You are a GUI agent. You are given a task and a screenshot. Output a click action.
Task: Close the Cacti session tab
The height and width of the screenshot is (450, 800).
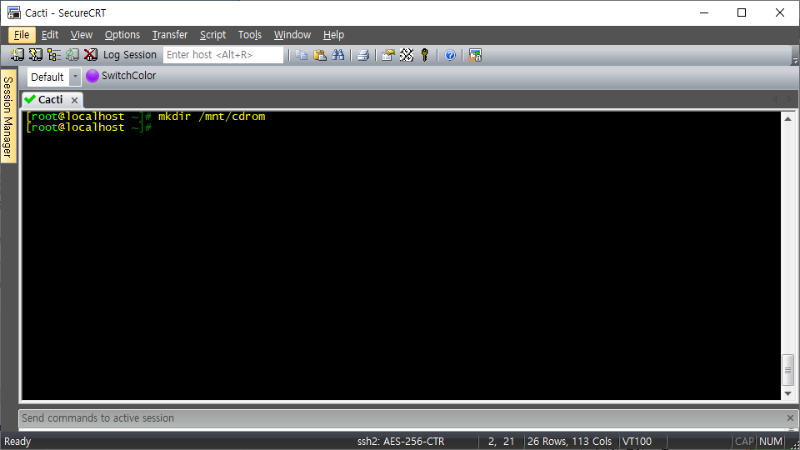point(74,100)
